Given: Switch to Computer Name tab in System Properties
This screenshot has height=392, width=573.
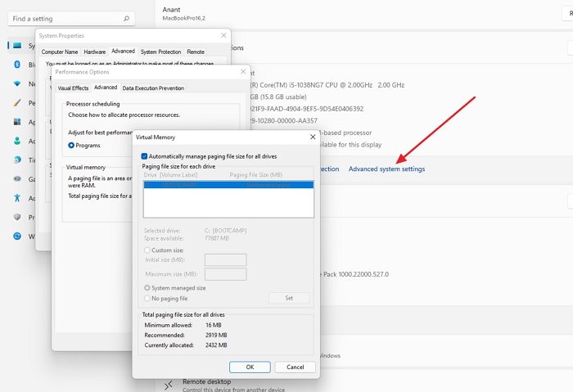Looking at the screenshot, I should (x=60, y=52).
